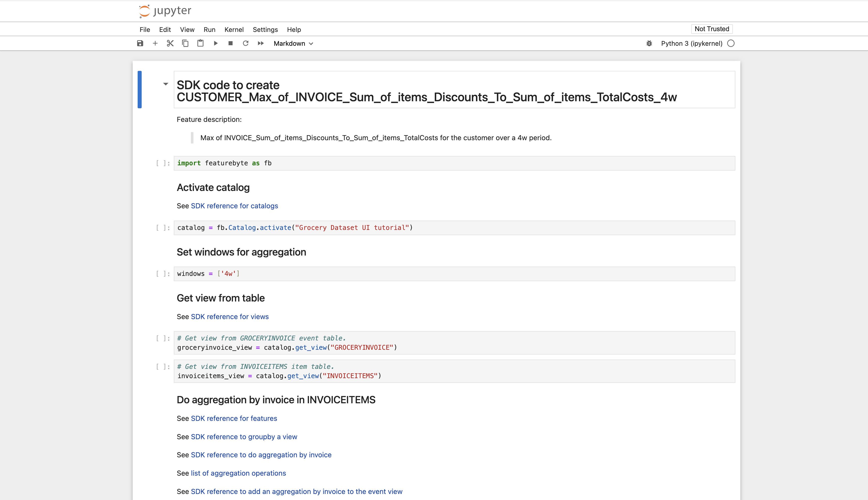Open SDK reference to do aggregation by invoice
Viewport: 868px width, 500px height.
pos(261,455)
